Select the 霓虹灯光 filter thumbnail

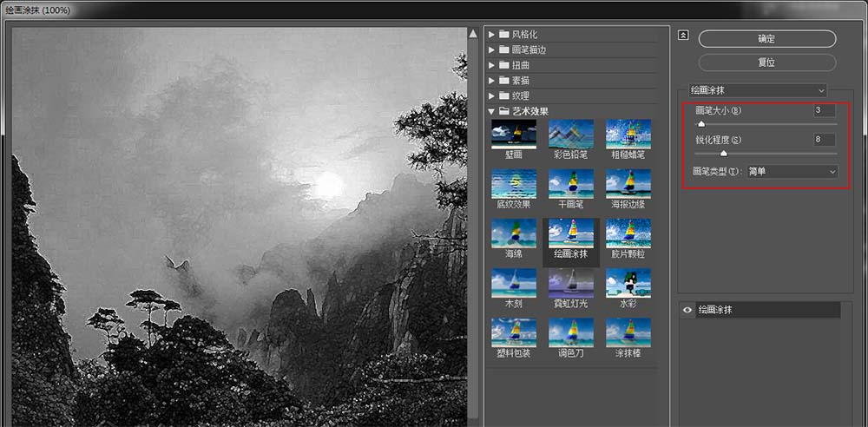coord(571,283)
